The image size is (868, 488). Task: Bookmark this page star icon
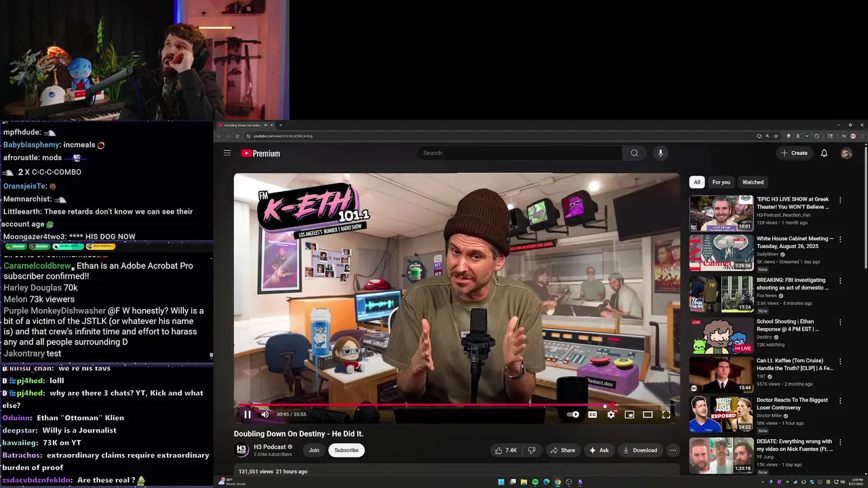(x=776, y=136)
